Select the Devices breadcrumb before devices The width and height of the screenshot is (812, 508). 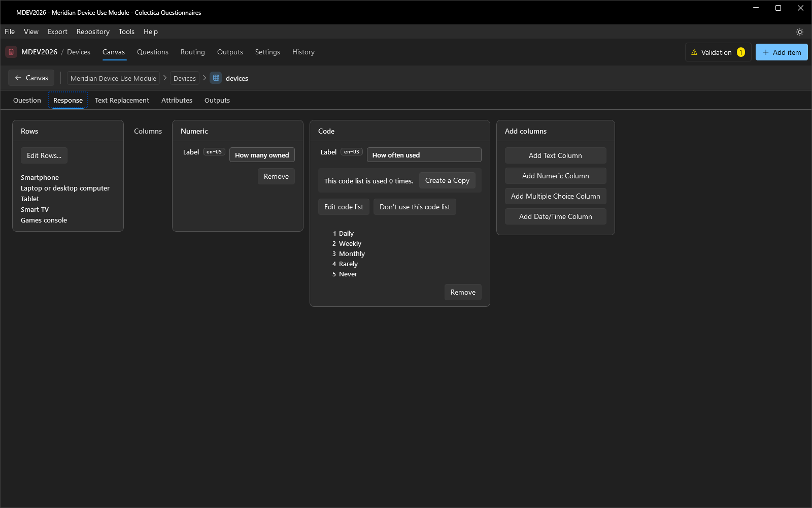(x=185, y=78)
